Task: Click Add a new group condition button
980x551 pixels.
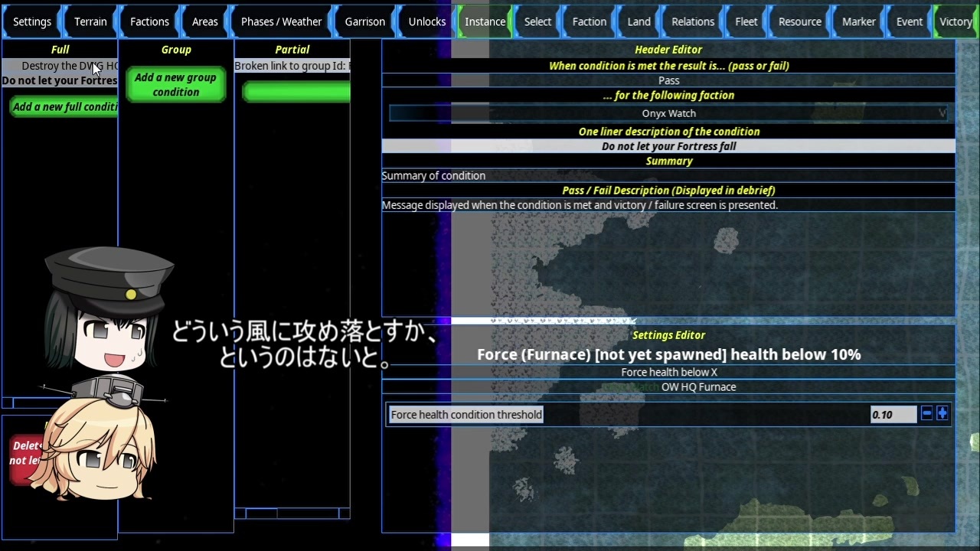Action: pyautogui.click(x=176, y=85)
